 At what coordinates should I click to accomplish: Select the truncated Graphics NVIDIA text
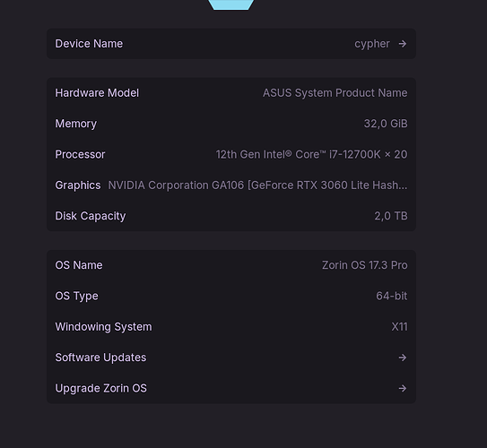click(257, 185)
